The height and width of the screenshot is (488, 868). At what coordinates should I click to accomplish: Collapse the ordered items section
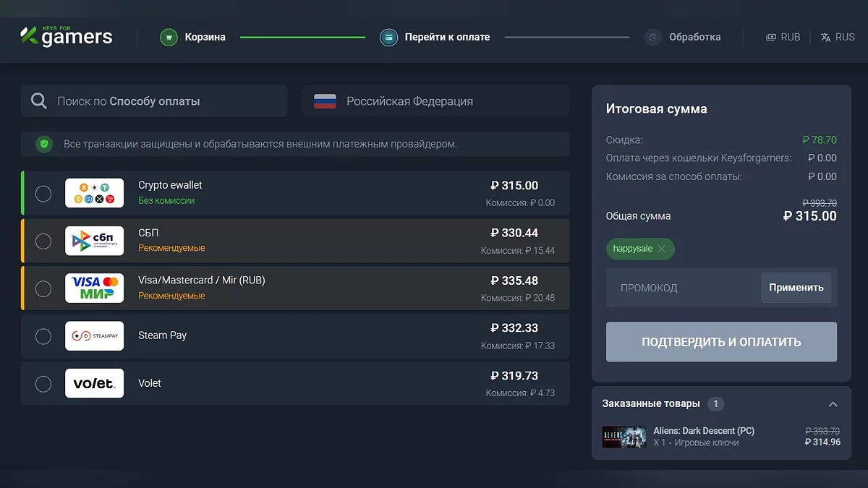coord(833,404)
